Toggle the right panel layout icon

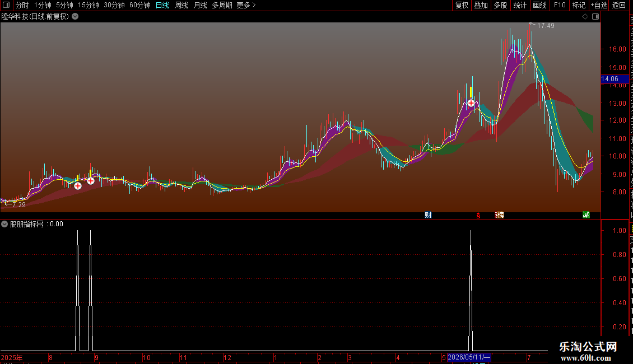pos(595,16)
